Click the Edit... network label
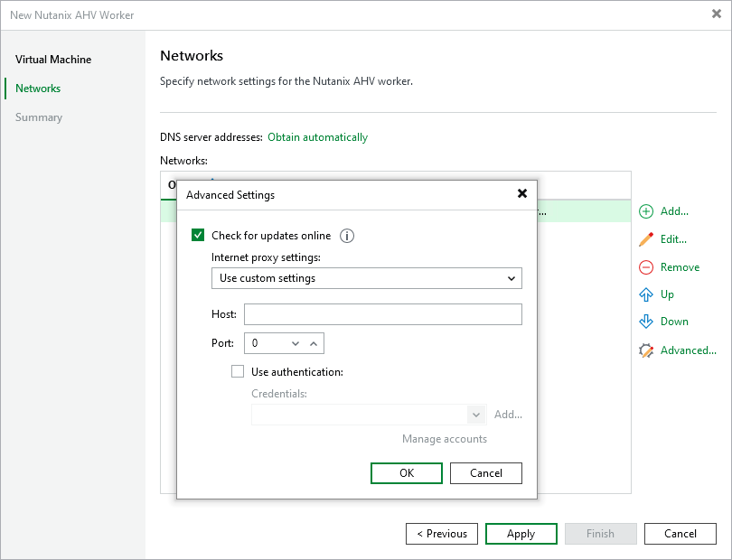The width and height of the screenshot is (732, 560). point(673,239)
